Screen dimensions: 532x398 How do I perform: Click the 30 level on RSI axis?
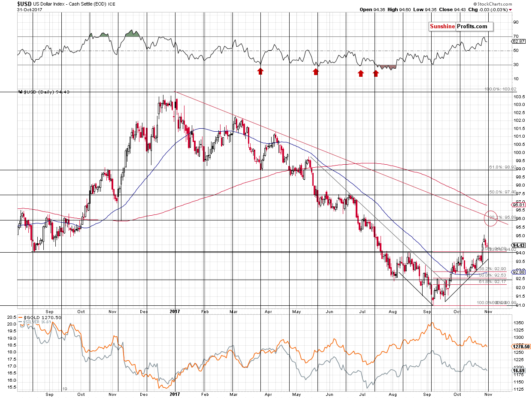pos(516,65)
